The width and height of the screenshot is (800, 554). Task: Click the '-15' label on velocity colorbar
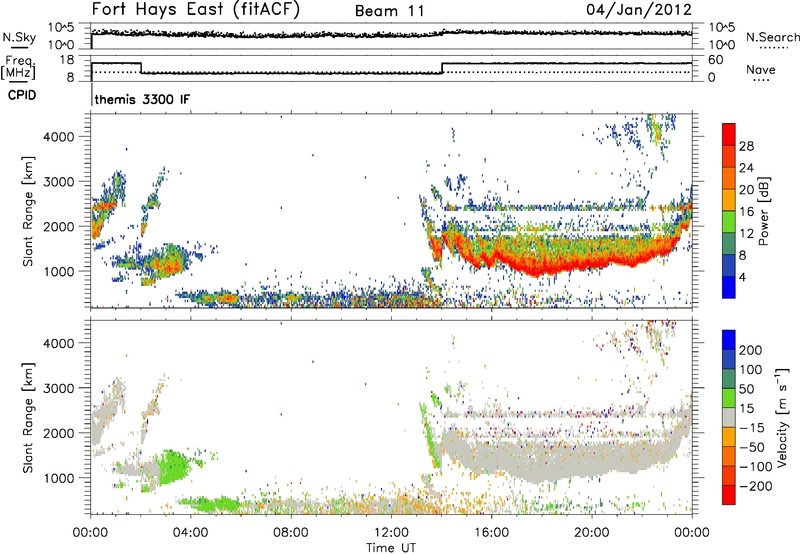tap(752, 428)
